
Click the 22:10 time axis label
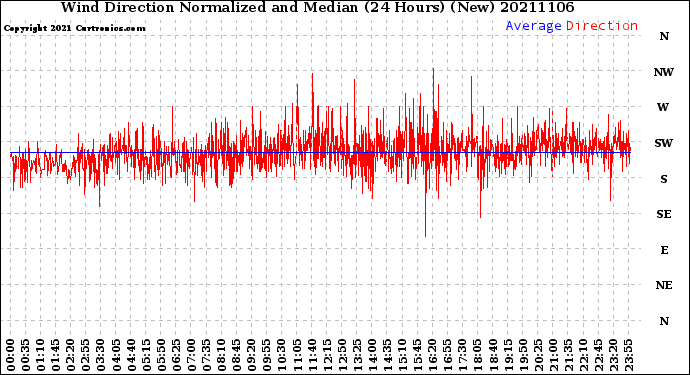coord(583,355)
